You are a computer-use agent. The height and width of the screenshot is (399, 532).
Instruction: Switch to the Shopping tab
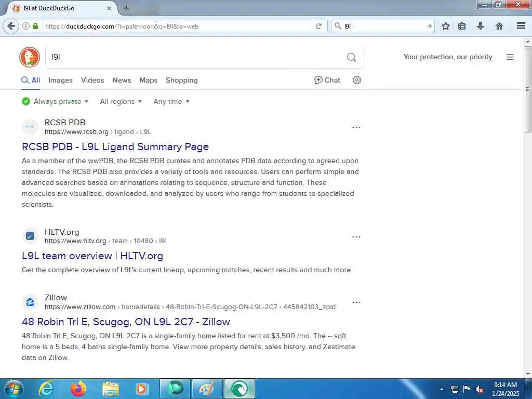pos(181,81)
